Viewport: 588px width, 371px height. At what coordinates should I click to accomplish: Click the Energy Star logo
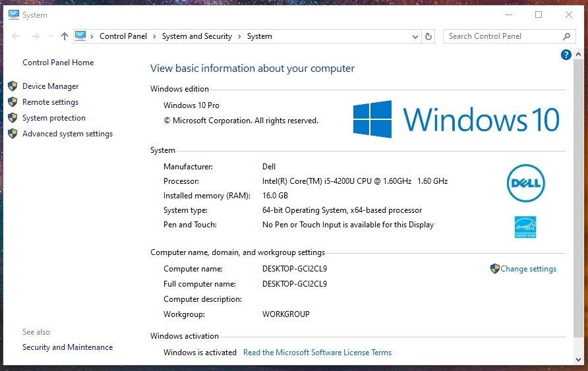click(x=525, y=227)
